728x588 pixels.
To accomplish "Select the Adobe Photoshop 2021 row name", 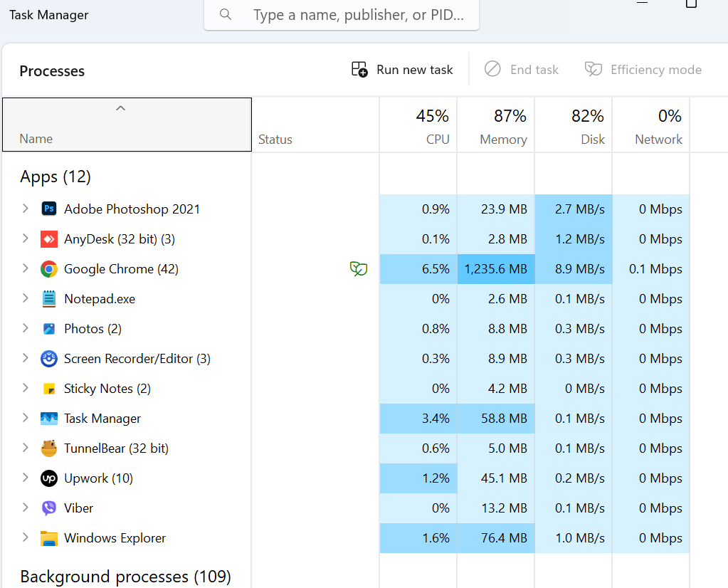I will point(132,209).
